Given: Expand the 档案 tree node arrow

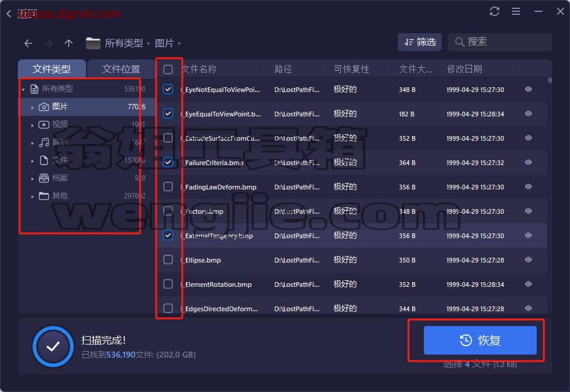Looking at the screenshot, I should pos(32,179).
